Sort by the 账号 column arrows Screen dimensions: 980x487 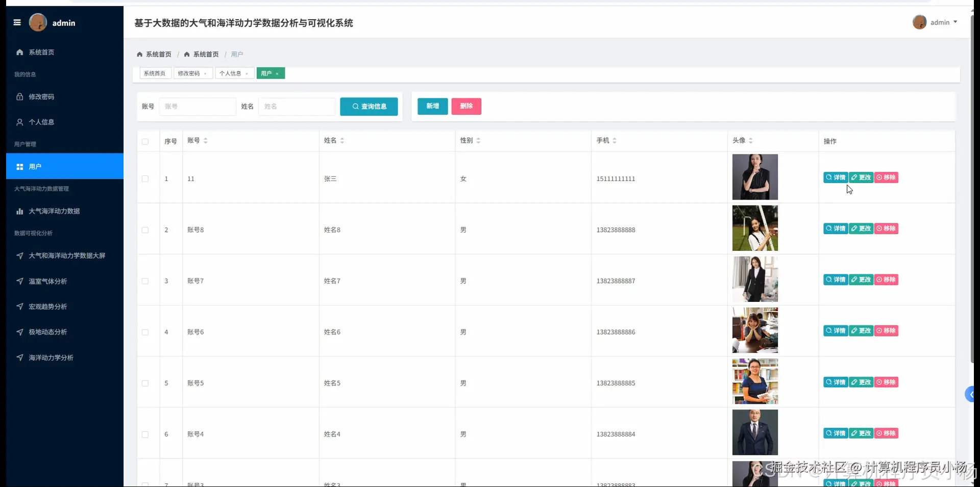click(x=205, y=141)
